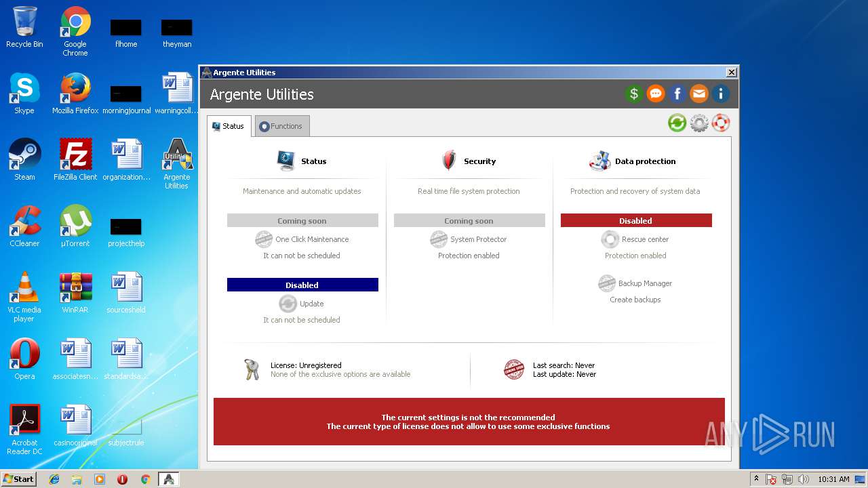Open System Protector label

pos(479,239)
